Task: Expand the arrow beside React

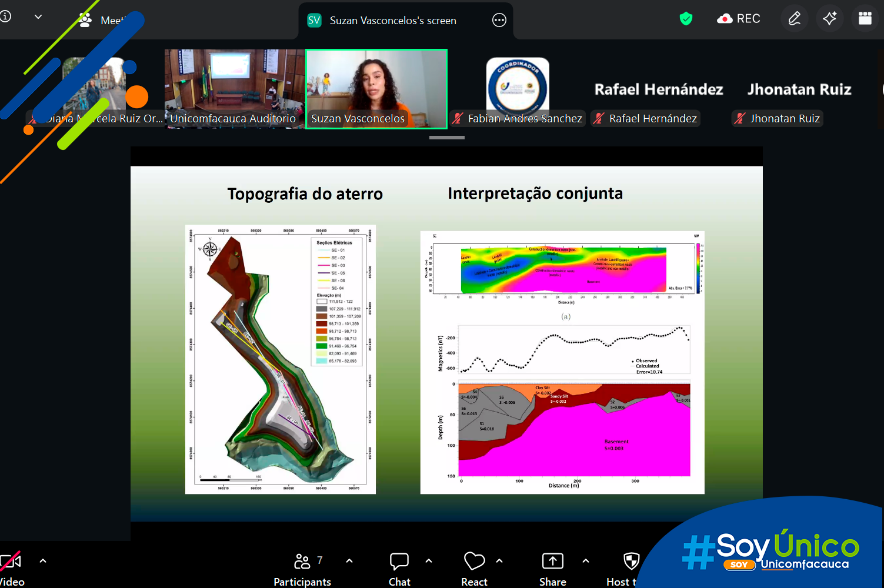Action: click(x=499, y=561)
